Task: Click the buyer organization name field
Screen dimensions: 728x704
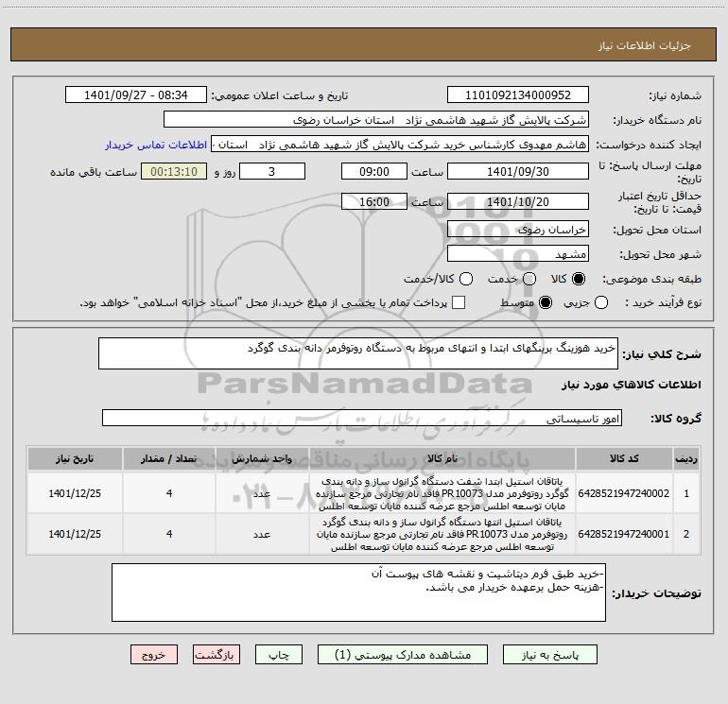Action: pyautogui.click(x=376, y=120)
